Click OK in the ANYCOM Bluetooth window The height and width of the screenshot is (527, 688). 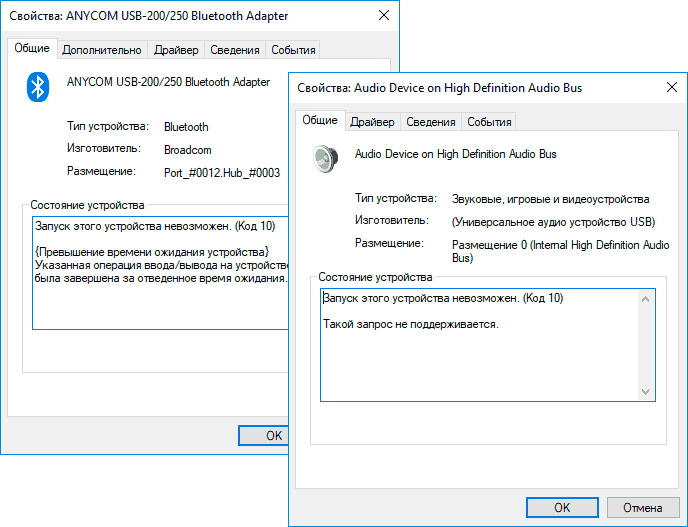(x=264, y=435)
